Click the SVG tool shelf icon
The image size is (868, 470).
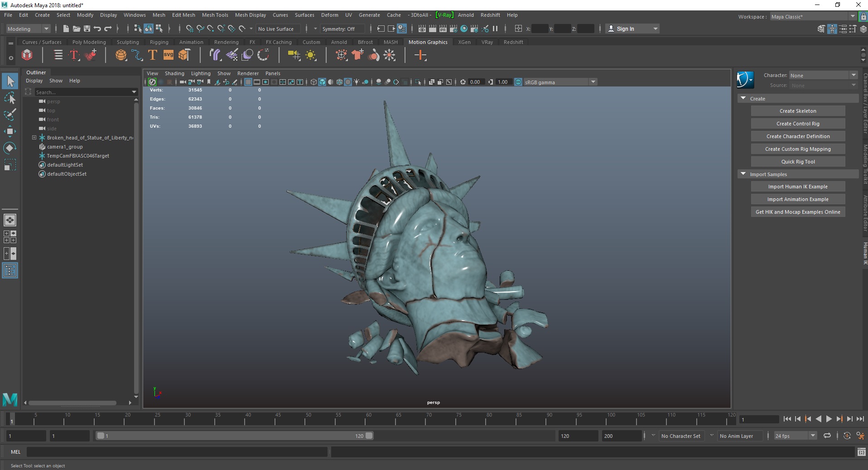click(x=168, y=55)
